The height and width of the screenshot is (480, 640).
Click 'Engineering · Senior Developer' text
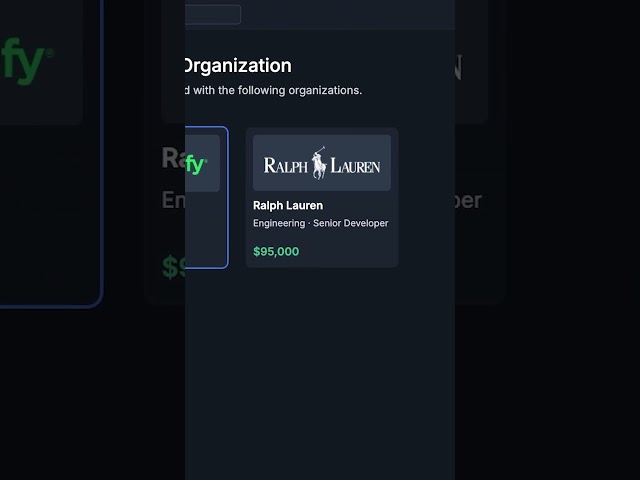[x=320, y=223]
